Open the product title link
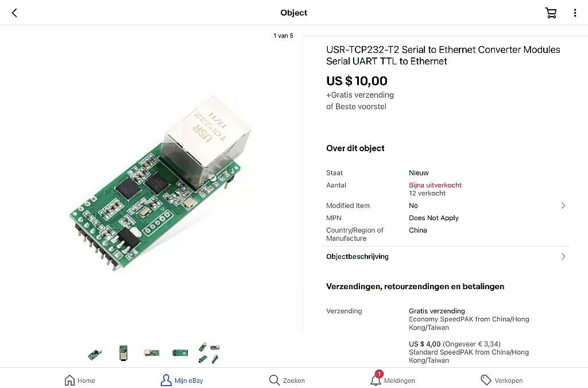The height and width of the screenshot is (388, 588). 443,55
